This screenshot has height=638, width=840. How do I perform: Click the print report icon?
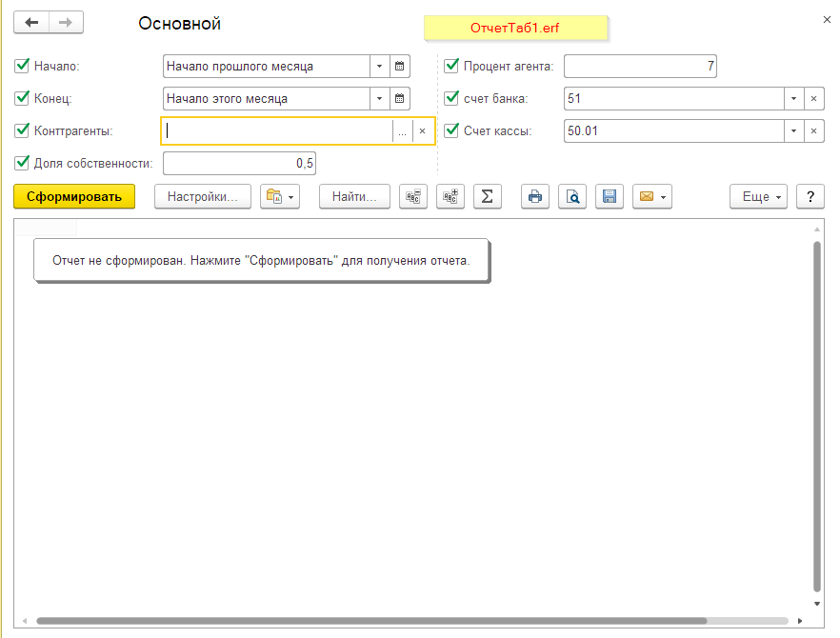coord(535,196)
